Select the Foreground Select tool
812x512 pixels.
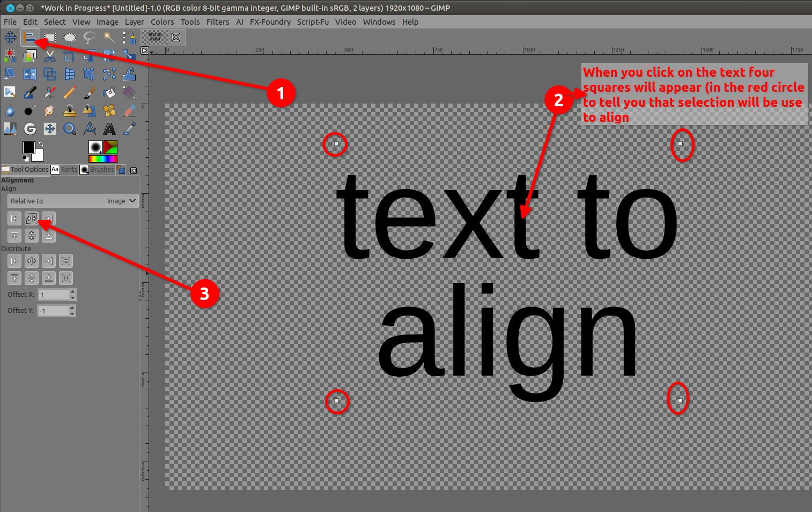coord(30,56)
